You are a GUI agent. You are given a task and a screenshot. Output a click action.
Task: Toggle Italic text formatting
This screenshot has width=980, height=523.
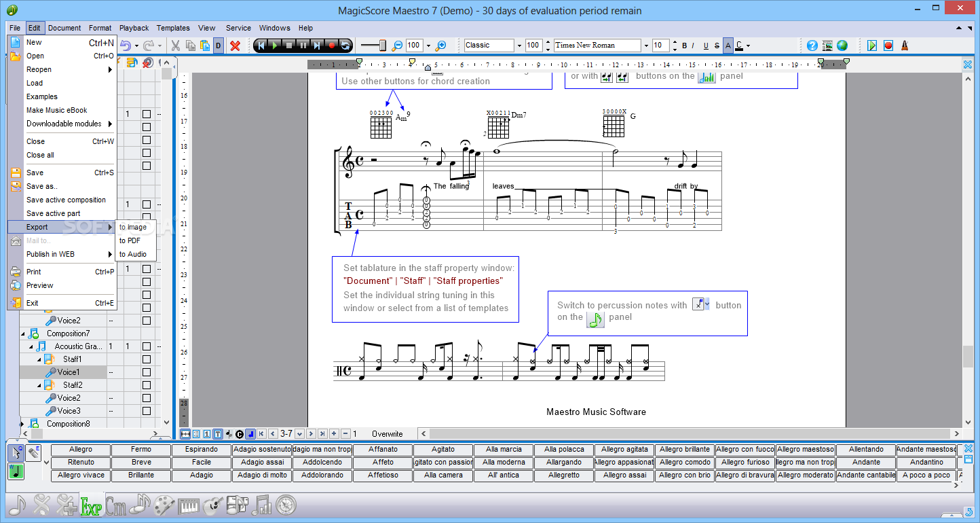pos(693,46)
